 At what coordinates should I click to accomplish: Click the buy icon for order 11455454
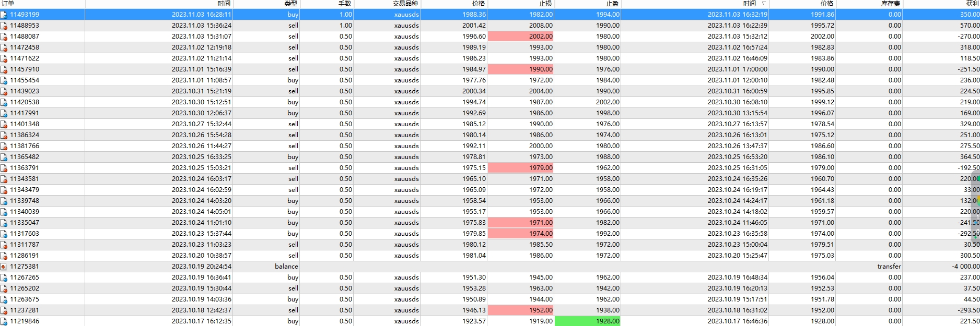[x=4, y=80]
